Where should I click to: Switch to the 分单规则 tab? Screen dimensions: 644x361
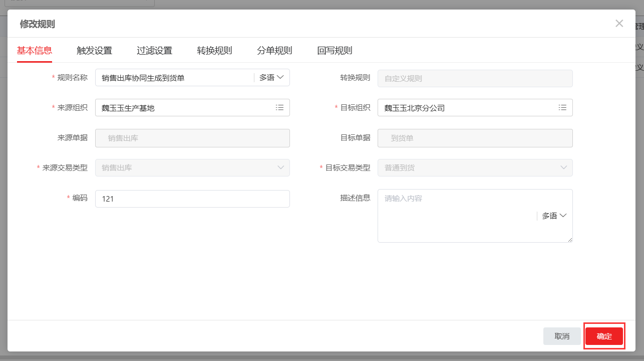[x=274, y=50]
